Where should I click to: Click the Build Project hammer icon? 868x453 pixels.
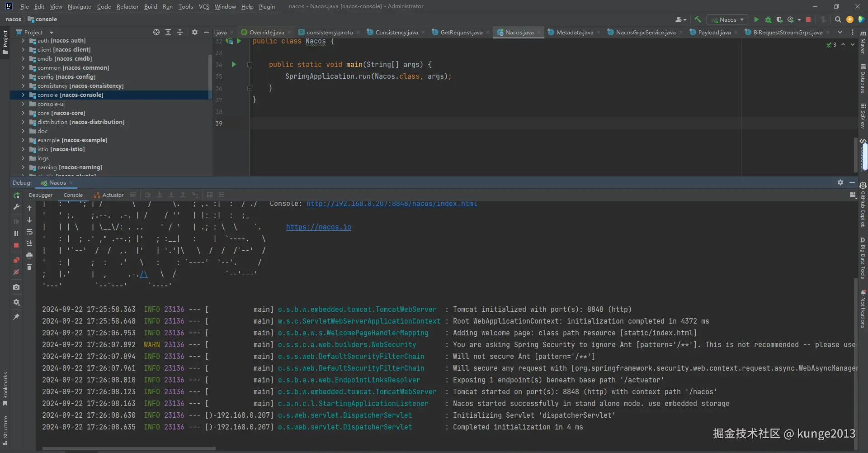(x=698, y=19)
